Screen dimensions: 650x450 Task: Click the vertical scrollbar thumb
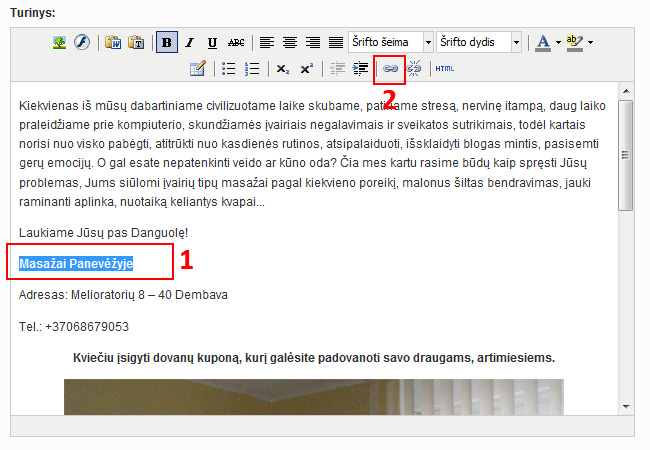tap(626, 155)
